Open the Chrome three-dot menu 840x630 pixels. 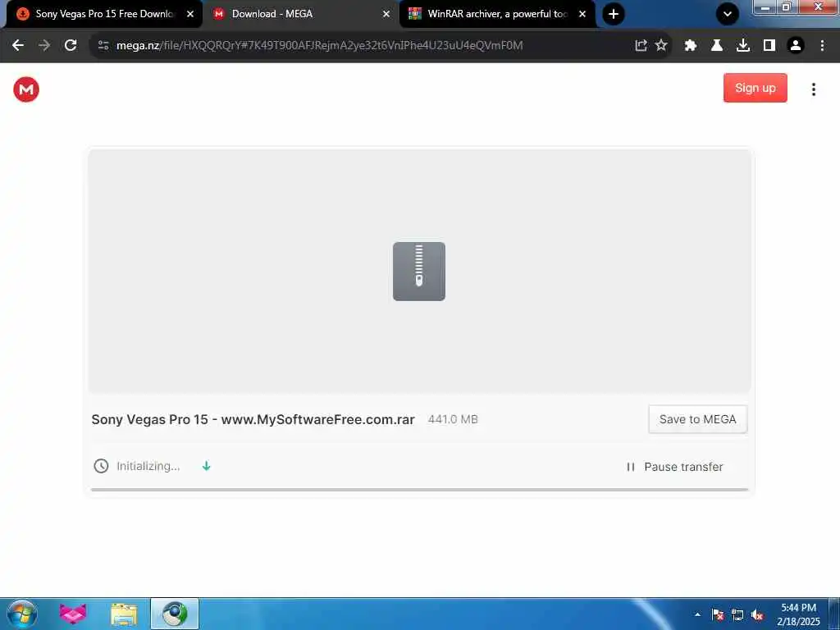822,45
